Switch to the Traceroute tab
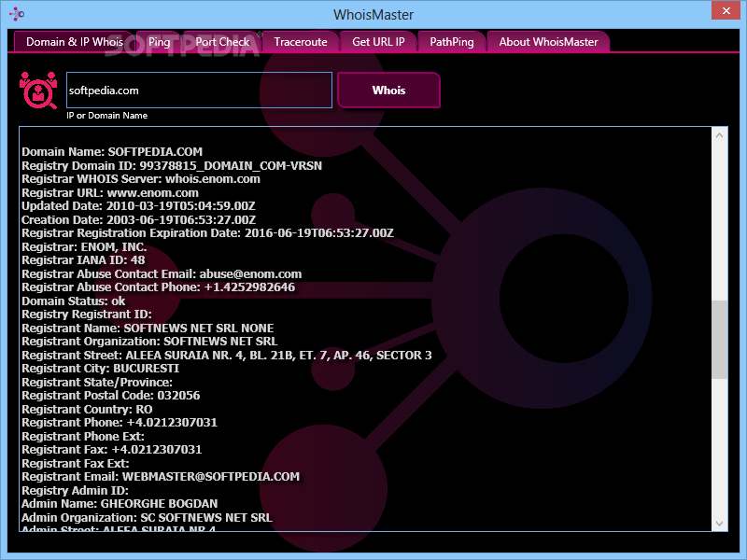Screen dimensions: 747x560 coord(301,42)
